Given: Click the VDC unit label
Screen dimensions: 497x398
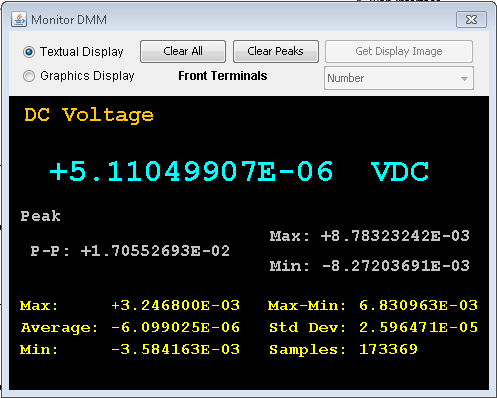Looking at the screenshot, I should click(x=400, y=171).
